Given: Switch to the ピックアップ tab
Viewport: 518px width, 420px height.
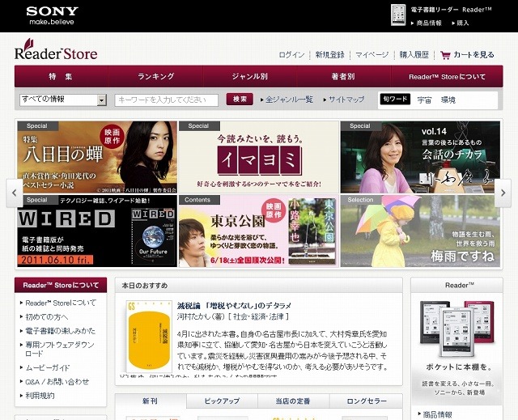Looking at the screenshot, I should 222,401.
